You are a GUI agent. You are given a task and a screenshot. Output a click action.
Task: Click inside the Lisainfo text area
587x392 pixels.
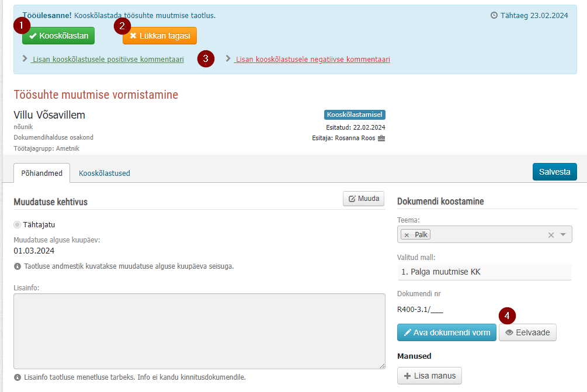(x=199, y=331)
